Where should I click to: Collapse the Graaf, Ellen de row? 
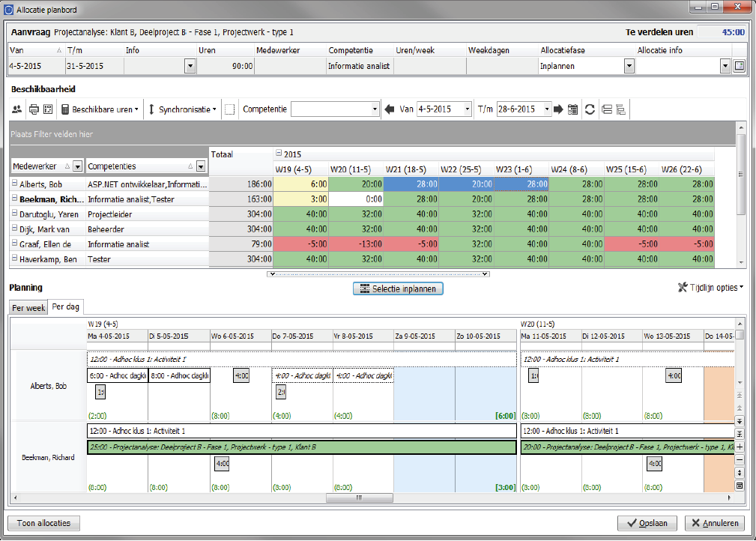[14, 243]
